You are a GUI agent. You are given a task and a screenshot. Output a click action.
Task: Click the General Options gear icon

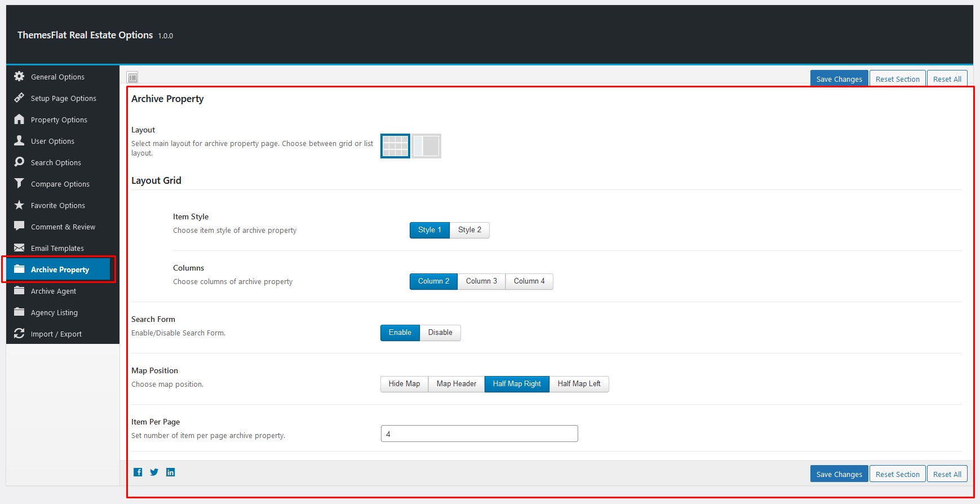(x=19, y=76)
